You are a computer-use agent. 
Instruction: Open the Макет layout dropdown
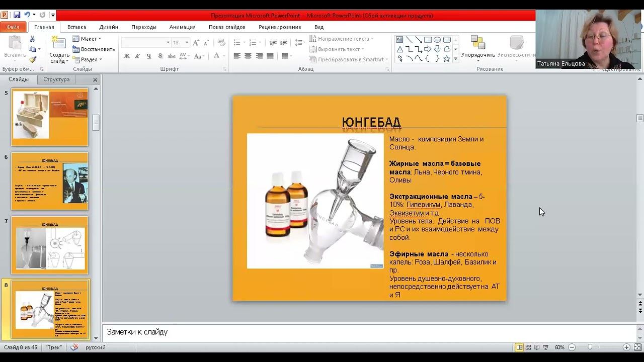(x=87, y=39)
